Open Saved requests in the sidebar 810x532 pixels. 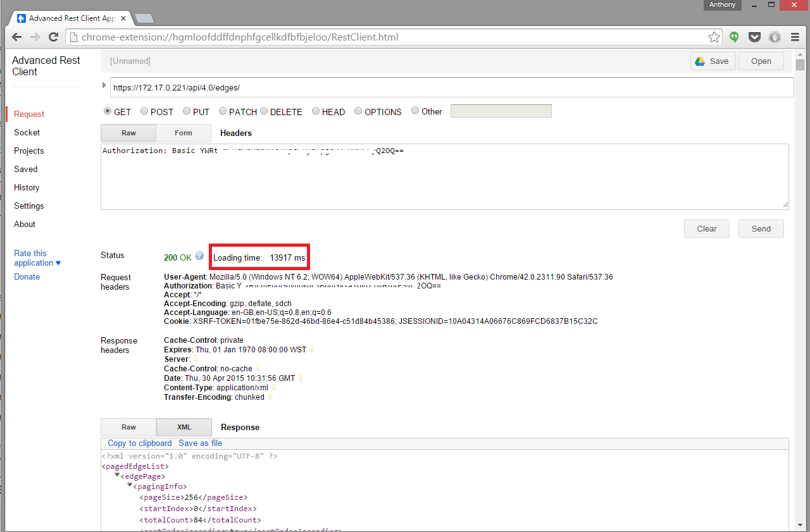(x=26, y=170)
